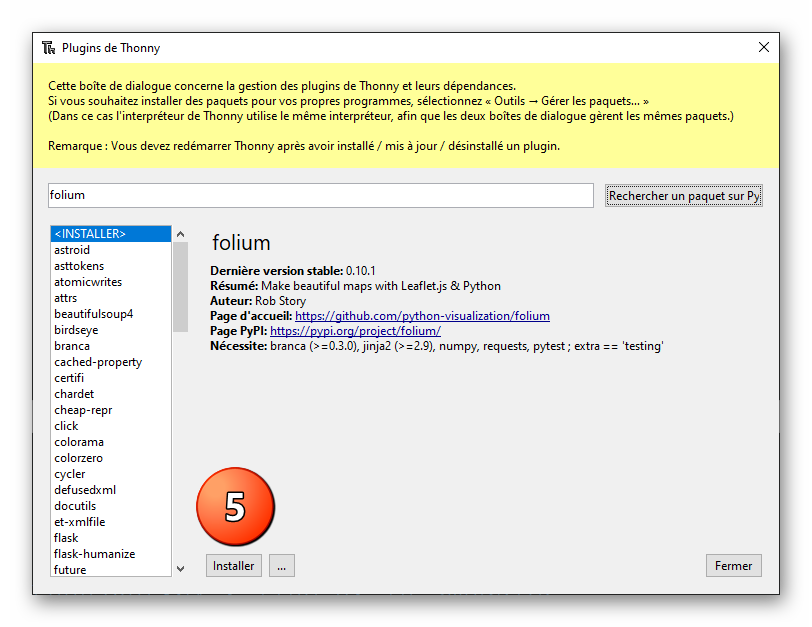Click the author name Rob Story
812x627 pixels.
click(x=280, y=301)
